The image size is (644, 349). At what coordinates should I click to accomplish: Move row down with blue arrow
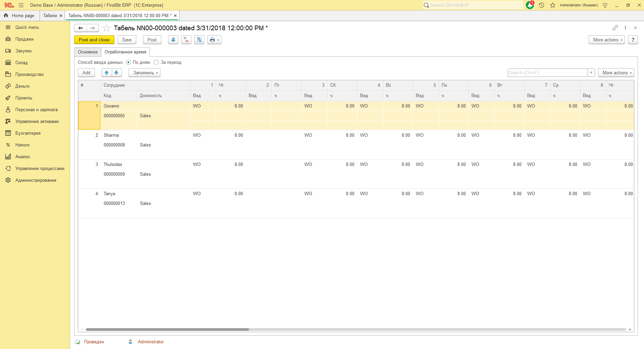click(x=116, y=73)
